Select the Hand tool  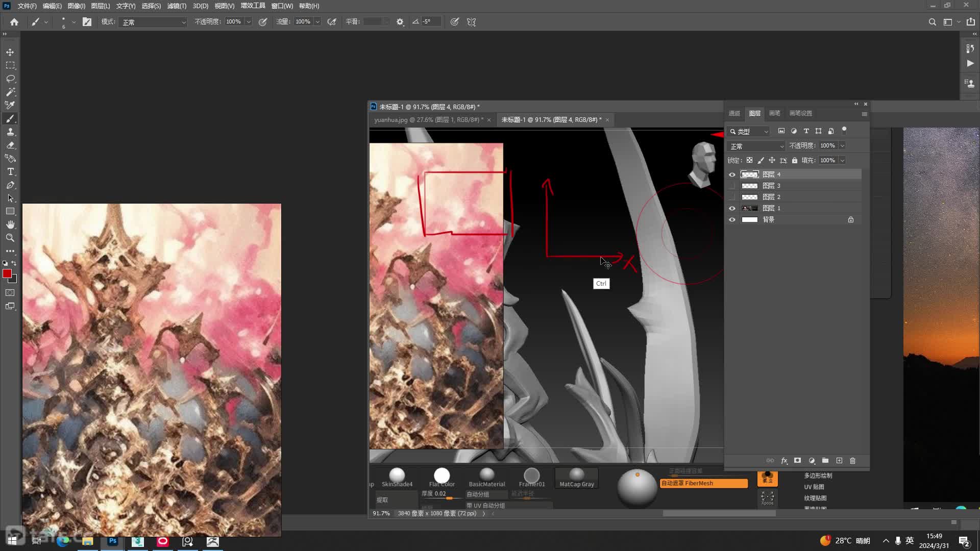(10, 224)
